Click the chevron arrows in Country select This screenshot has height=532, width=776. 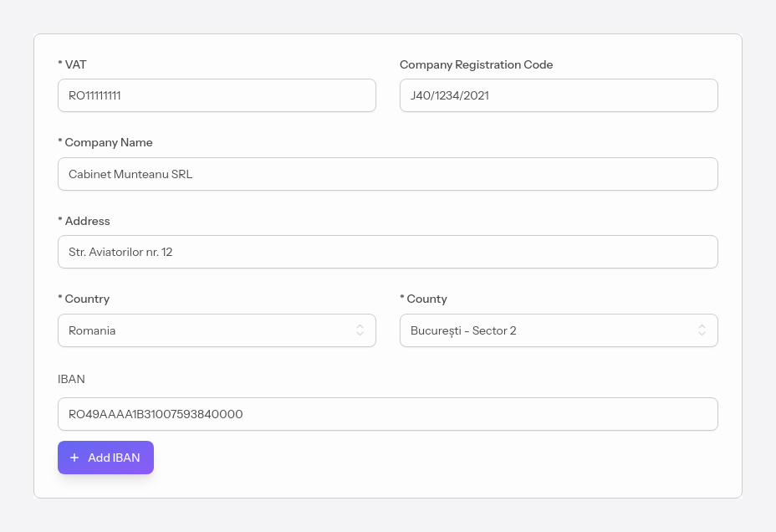tap(360, 330)
